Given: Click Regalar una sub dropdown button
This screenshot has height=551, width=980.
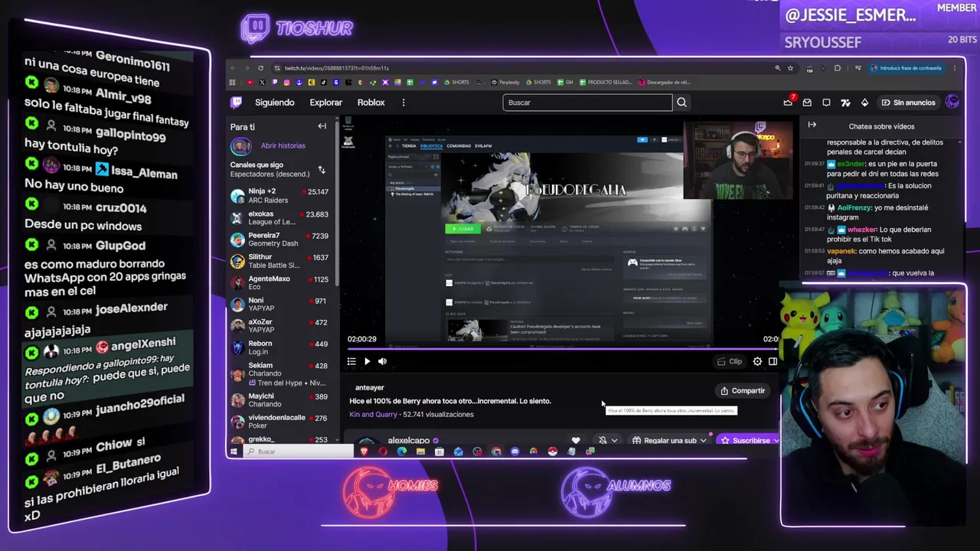Looking at the screenshot, I should point(669,440).
